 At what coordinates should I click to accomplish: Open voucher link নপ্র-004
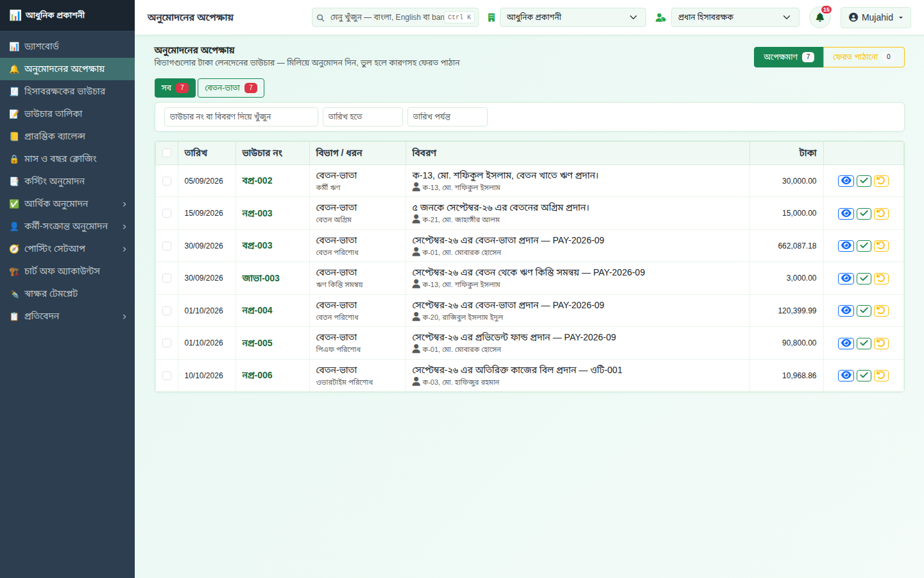[x=257, y=310]
